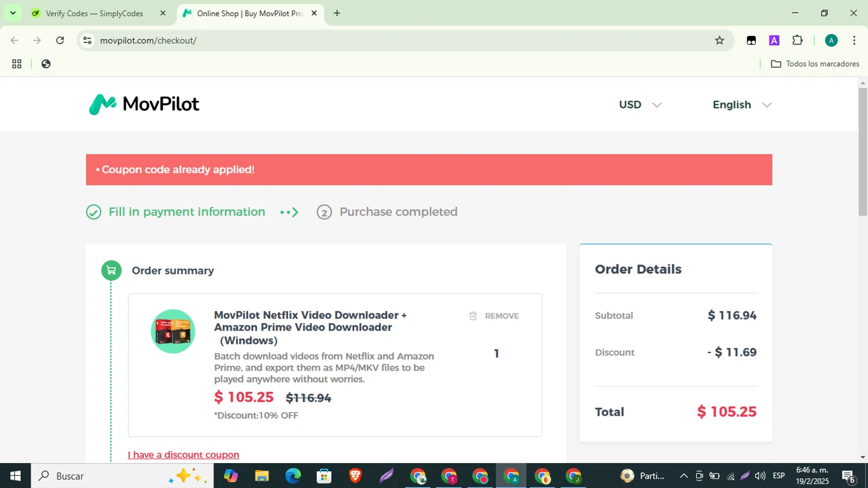The image size is (868, 488).
Task: Open volume control in system tray
Action: click(x=760, y=476)
